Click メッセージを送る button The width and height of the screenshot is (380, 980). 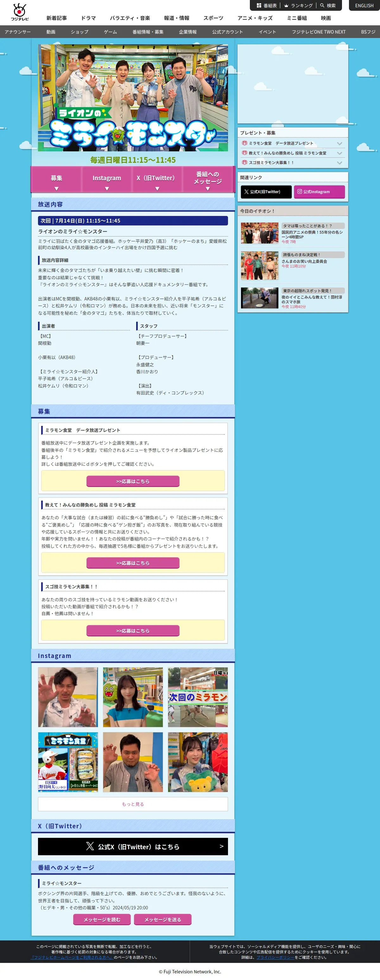tap(162, 919)
